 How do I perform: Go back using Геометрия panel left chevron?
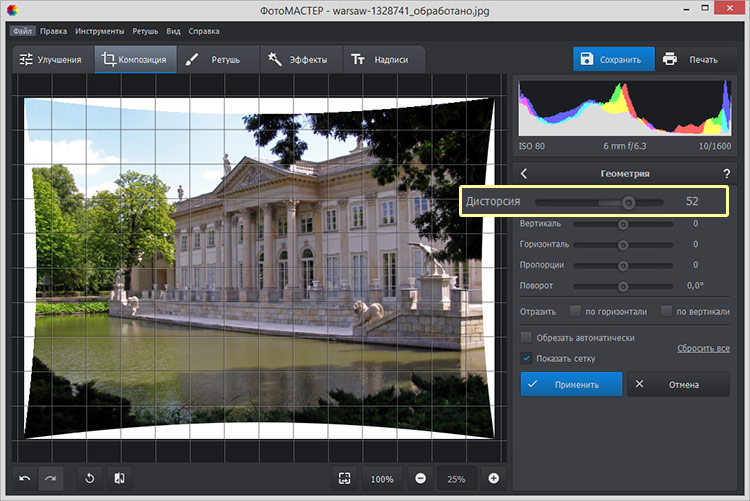click(x=525, y=173)
